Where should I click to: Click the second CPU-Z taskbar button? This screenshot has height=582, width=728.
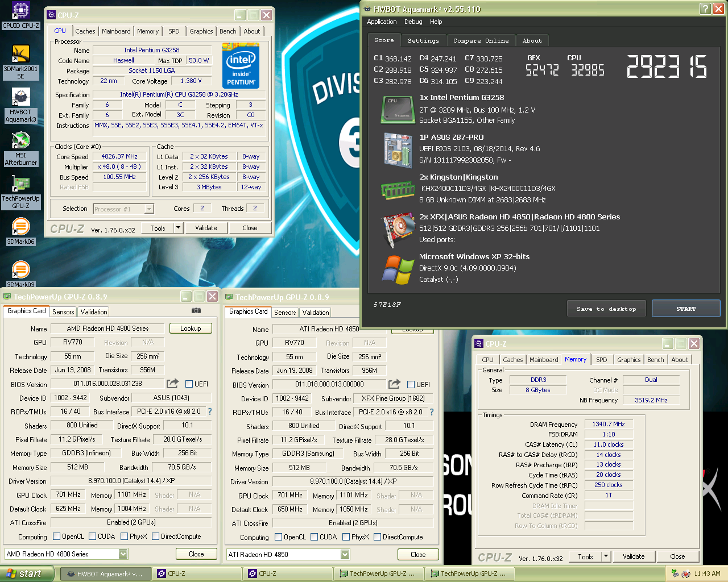pos(287,574)
